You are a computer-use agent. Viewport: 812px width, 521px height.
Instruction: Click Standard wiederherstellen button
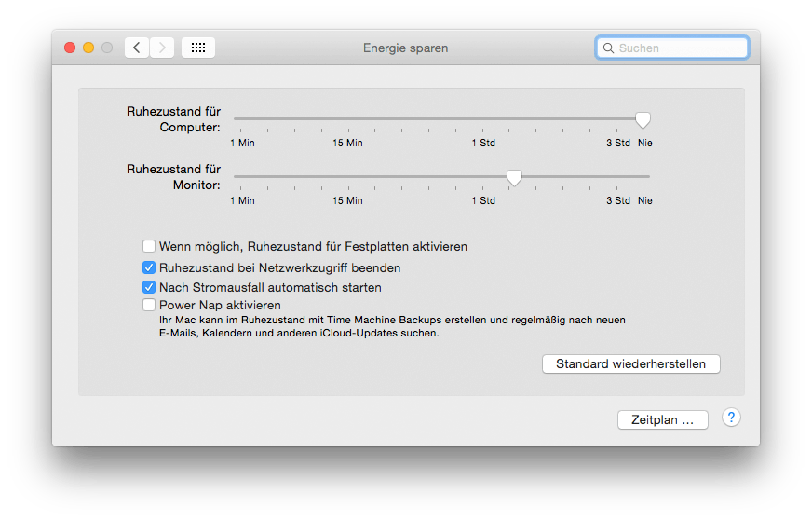(630, 363)
